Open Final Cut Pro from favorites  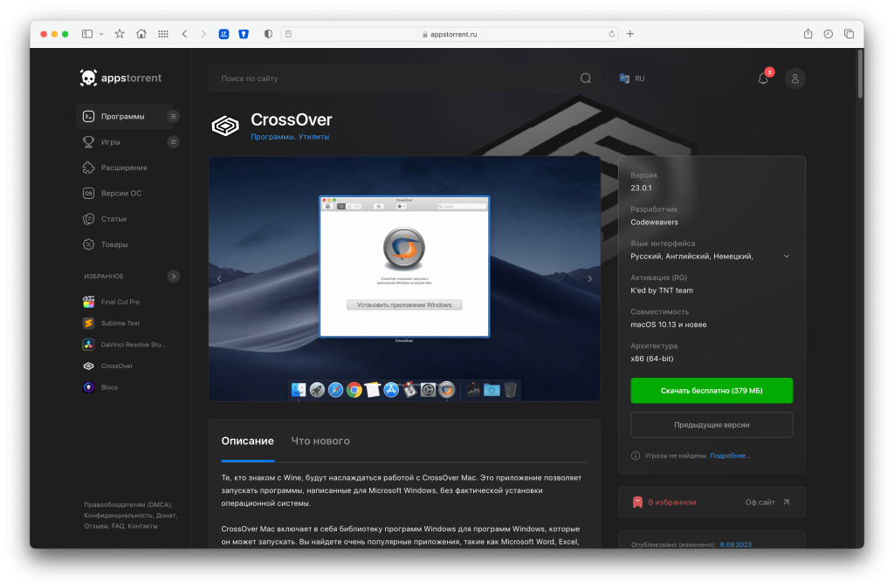[111, 302]
